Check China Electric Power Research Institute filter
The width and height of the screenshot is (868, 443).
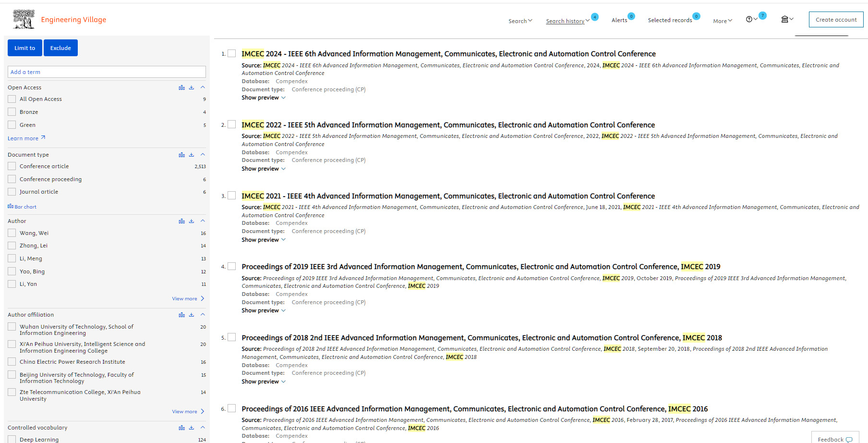12,362
